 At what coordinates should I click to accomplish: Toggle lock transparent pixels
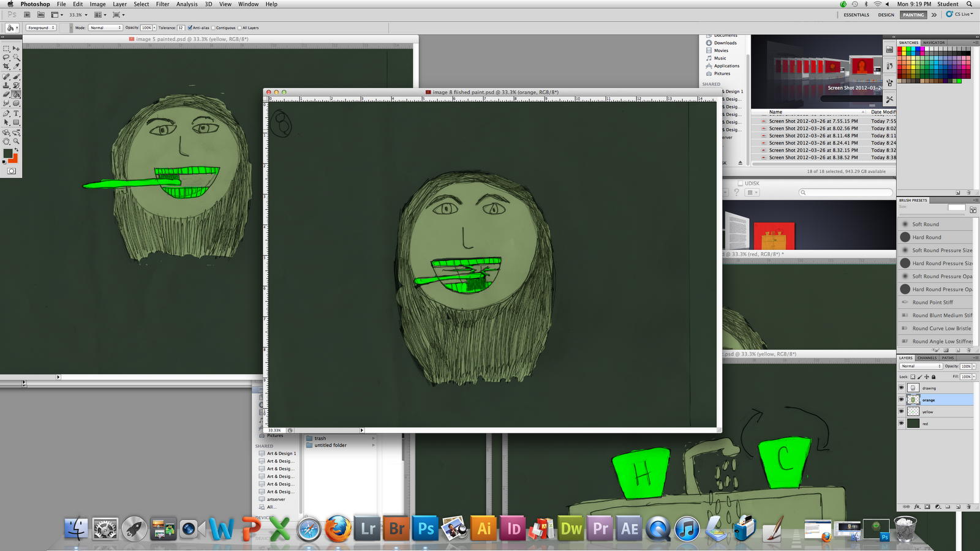click(913, 377)
